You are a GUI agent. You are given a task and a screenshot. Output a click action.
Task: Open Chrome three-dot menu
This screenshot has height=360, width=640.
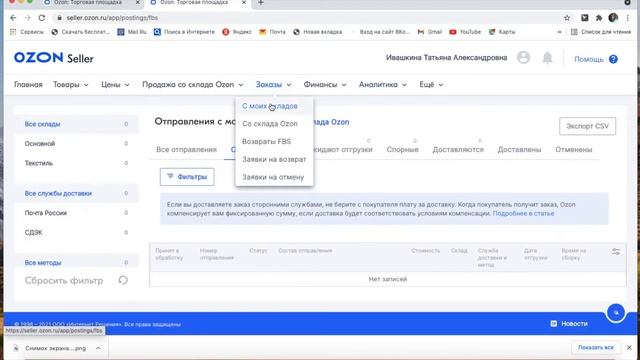click(x=628, y=18)
